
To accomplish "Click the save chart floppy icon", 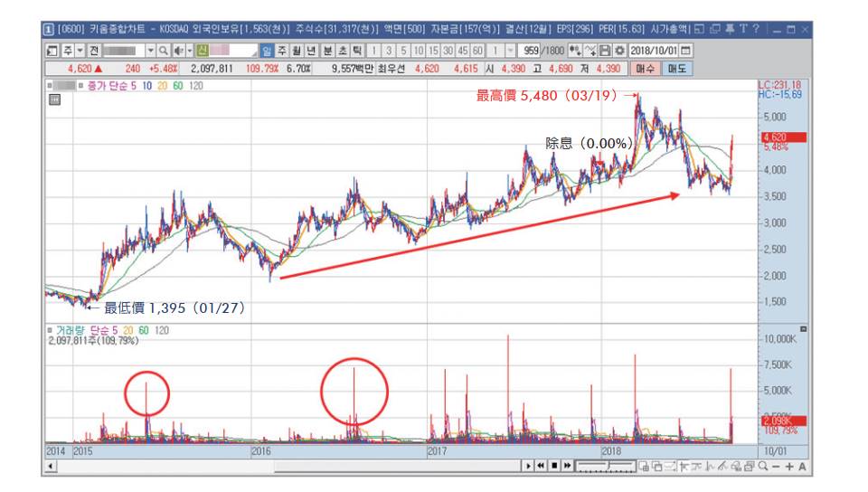I will tap(605, 51).
